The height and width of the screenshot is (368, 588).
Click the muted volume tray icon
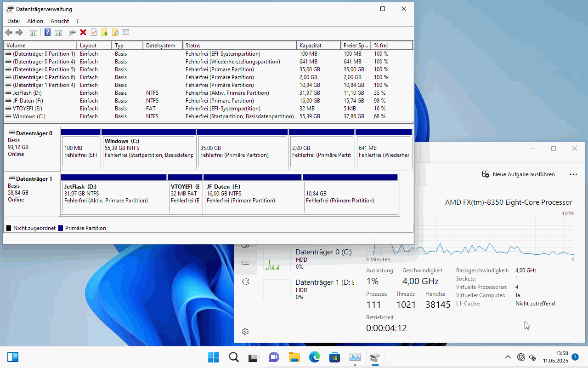coord(533,357)
